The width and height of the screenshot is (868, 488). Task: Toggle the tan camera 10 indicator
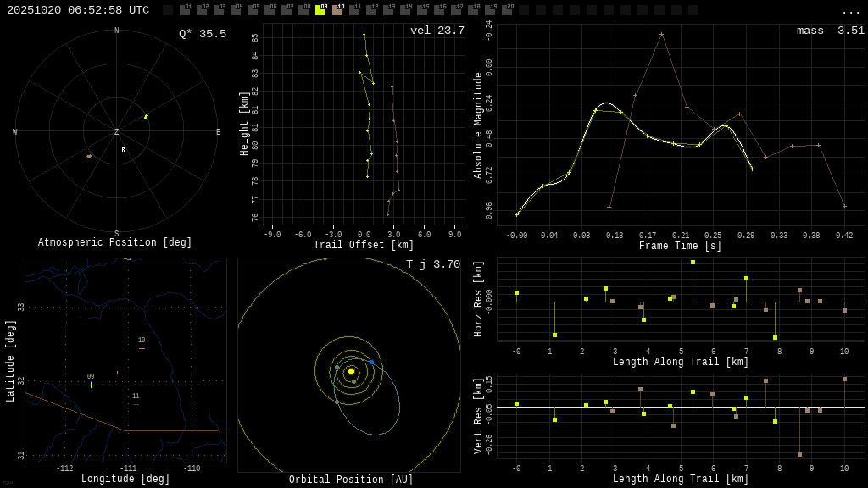point(337,10)
